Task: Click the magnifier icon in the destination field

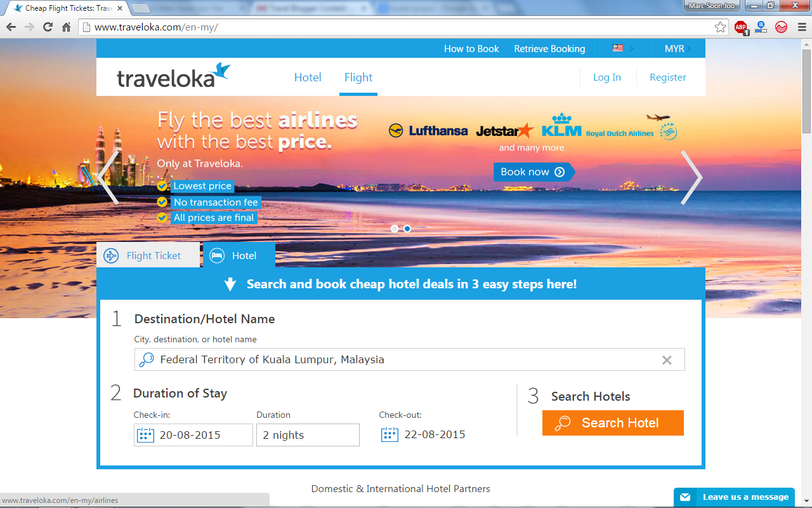Action: 147,359
